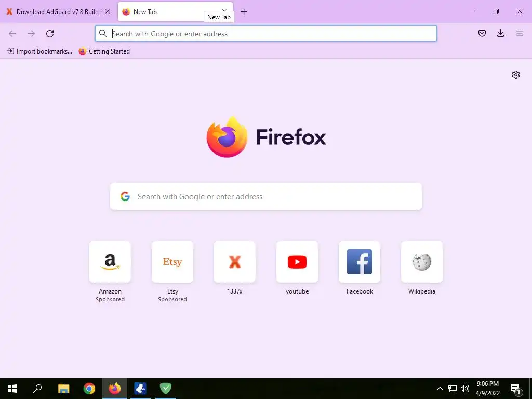
Task: Select the New Tab tab
Action: click(x=175, y=11)
